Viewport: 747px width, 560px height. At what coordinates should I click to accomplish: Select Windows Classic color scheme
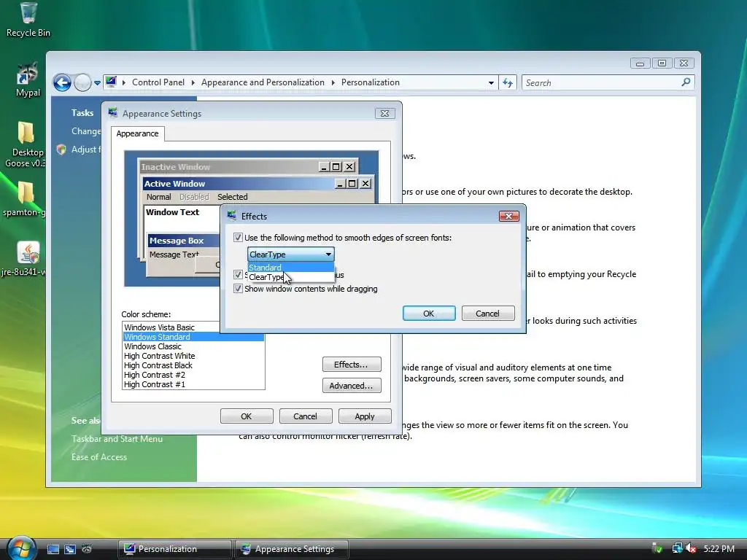click(x=193, y=346)
